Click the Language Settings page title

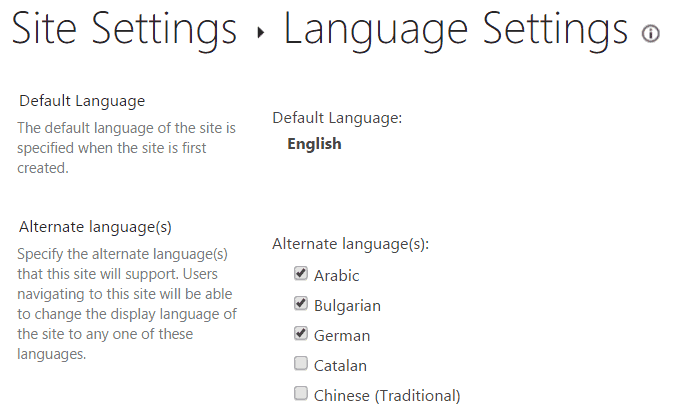(456, 30)
